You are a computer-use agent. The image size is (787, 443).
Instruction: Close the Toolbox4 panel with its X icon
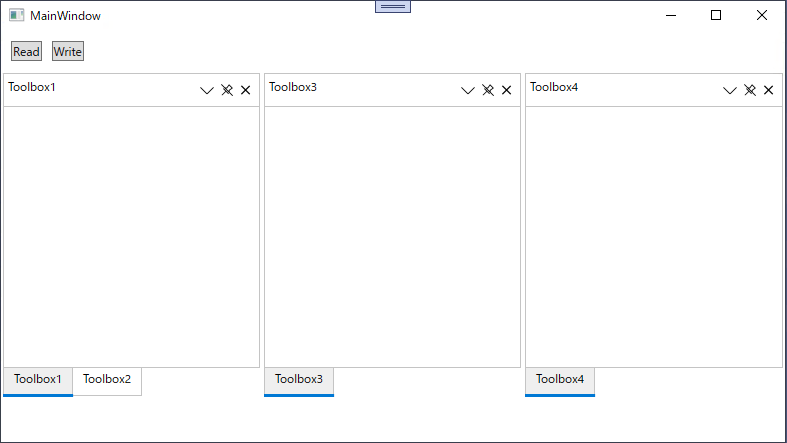tap(768, 90)
